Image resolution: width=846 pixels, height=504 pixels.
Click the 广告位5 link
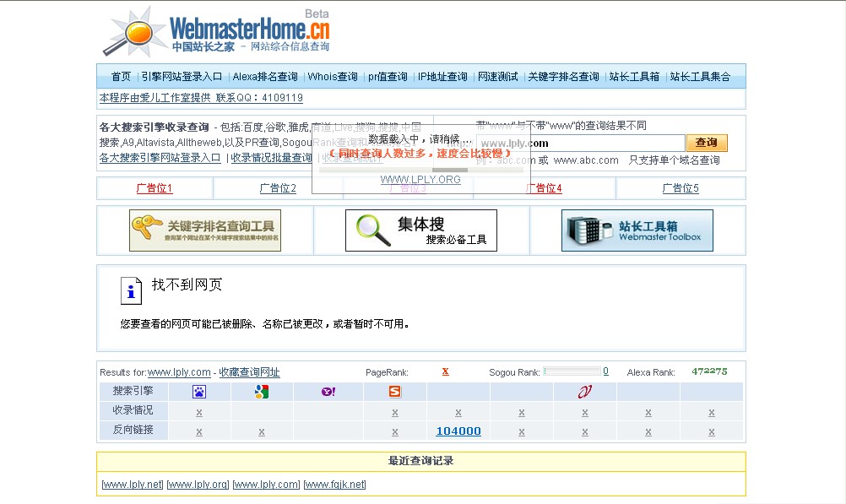click(x=681, y=188)
